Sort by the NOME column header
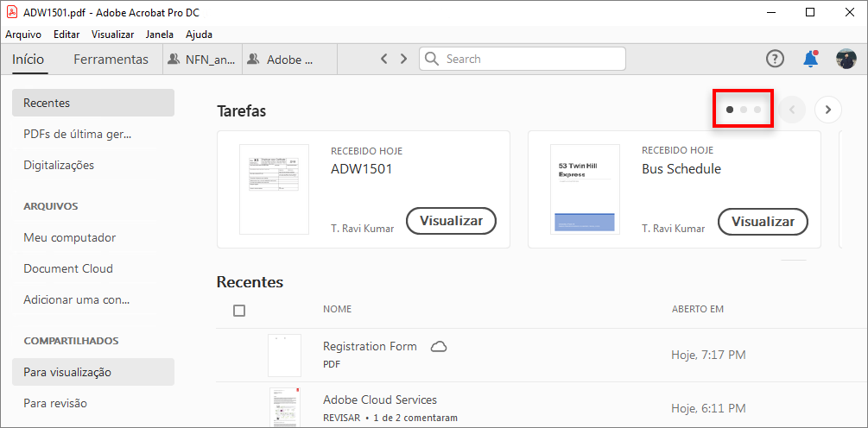Image resolution: width=868 pixels, height=428 pixels. (337, 309)
